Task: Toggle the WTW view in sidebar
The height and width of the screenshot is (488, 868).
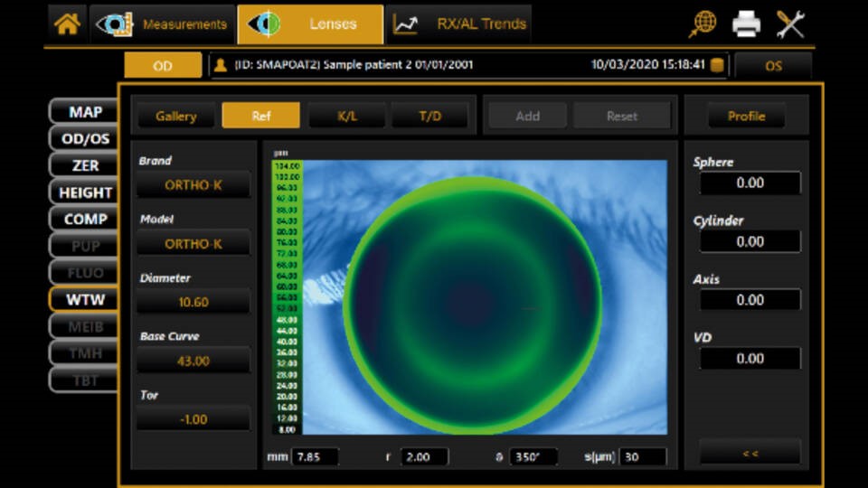Action: pyautogui.click(x=85, y=299)
